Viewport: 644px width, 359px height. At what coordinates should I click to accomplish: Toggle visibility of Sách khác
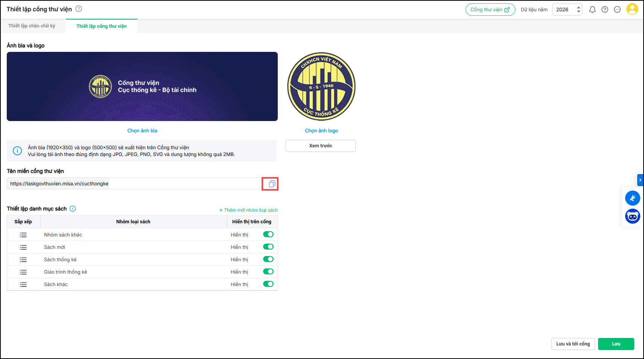click(268, 284)
